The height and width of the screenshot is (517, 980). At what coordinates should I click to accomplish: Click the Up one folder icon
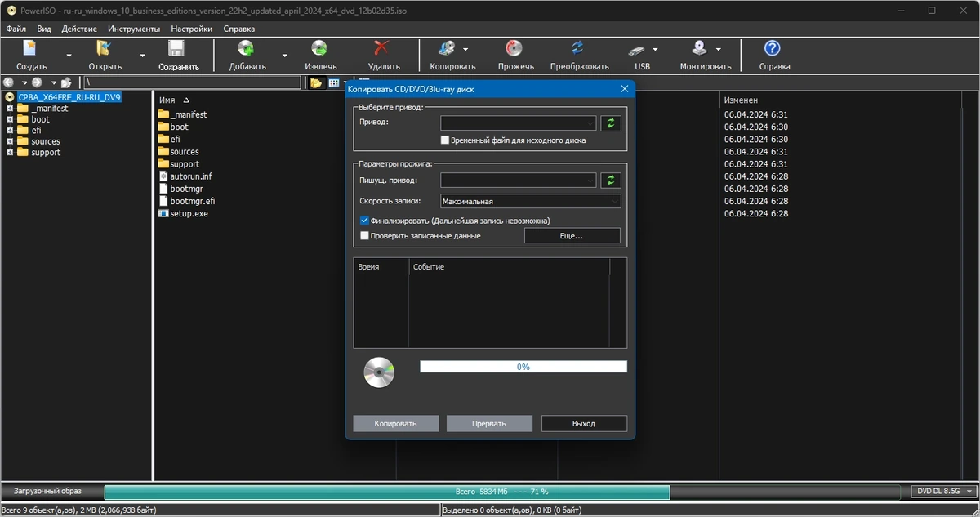click(66, 82)
